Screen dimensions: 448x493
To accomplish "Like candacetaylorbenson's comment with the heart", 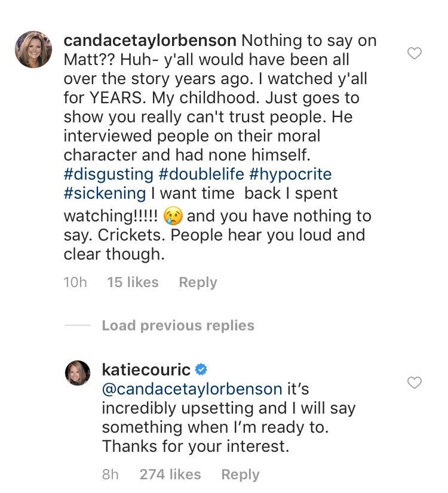I will tap(414, 54).
